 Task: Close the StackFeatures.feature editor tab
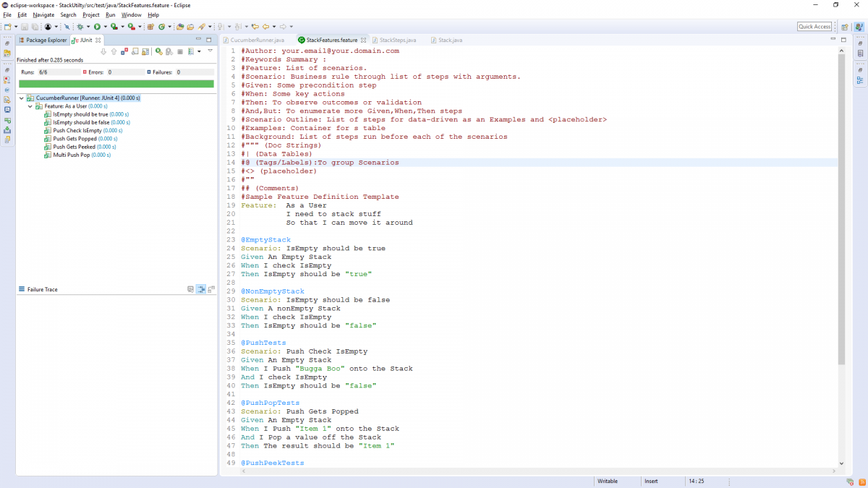pos(364,40)
